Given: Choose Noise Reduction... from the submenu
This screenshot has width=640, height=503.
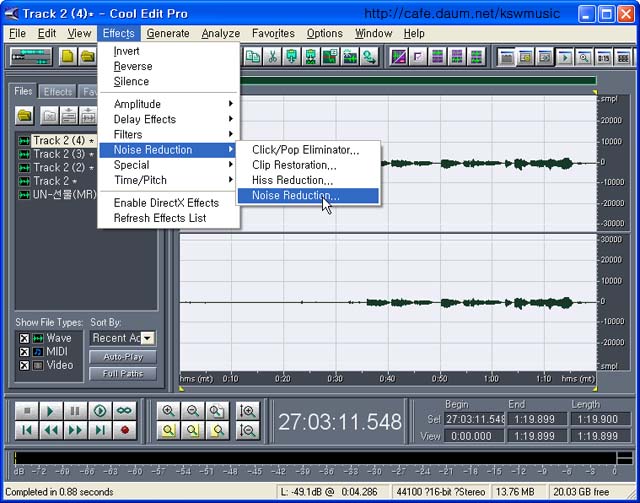Looking at the screenshot, I should (308, 196).
